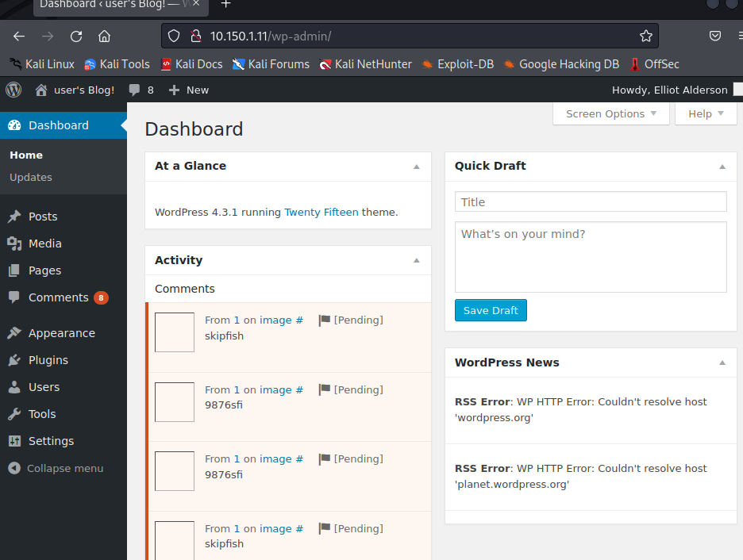Open the Kali Tools bookmark
Image resolution: width=743 pixels, height=560 pixels.
coord(117,64)
